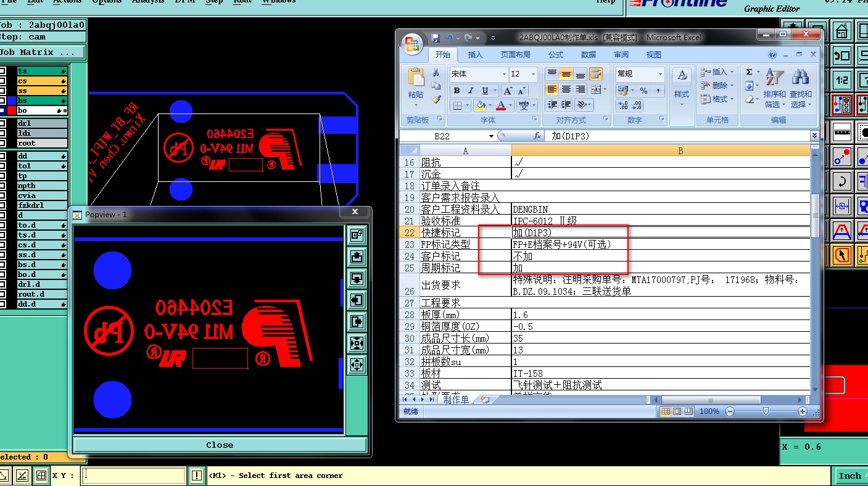Switch to the 公式 ribbon tab
868x486 pixels.
coord(556,55)
